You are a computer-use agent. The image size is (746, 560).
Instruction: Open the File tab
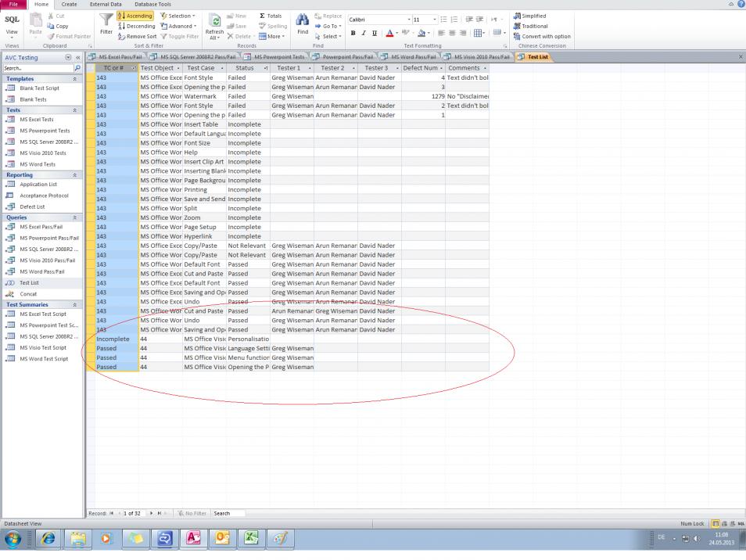[x=13, y=4]
